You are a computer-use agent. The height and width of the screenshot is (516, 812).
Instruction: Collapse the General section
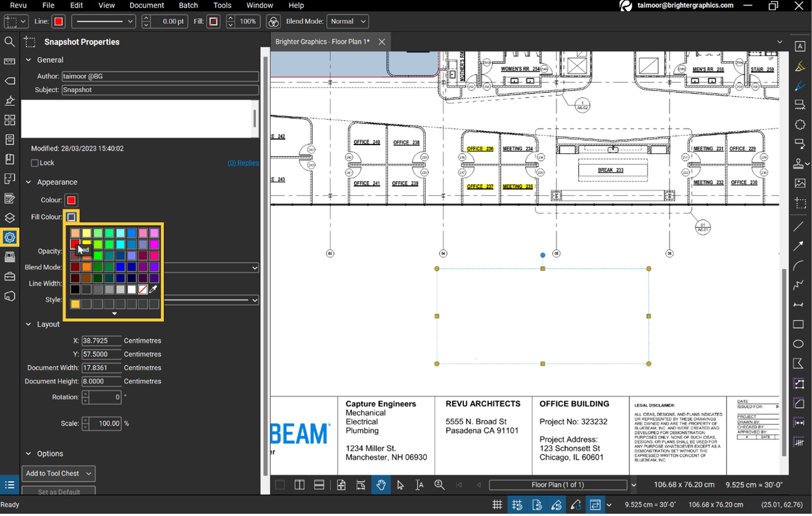tap(29, 60)
